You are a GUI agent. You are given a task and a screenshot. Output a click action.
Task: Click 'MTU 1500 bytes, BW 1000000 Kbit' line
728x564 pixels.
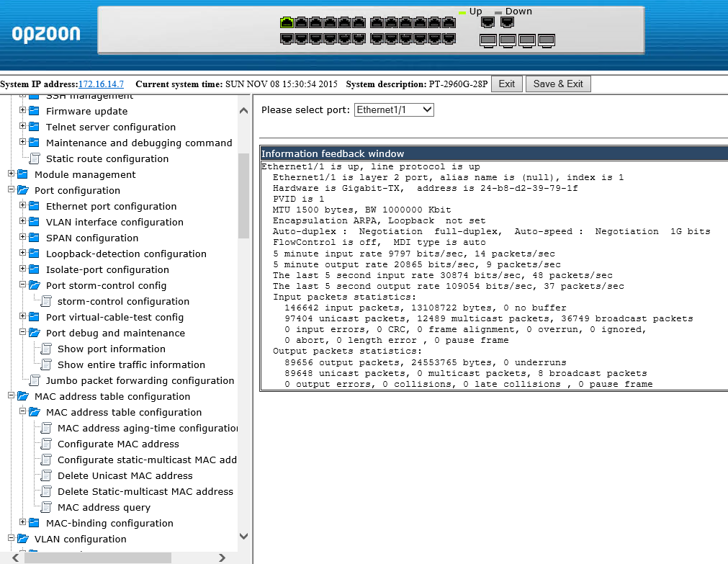(x=361, y=210)
